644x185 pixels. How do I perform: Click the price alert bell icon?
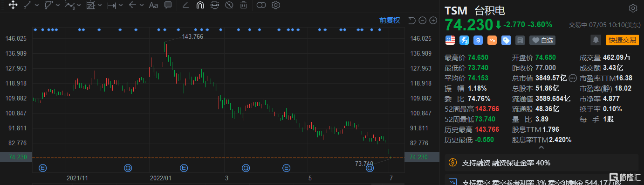tap(596, 40)
